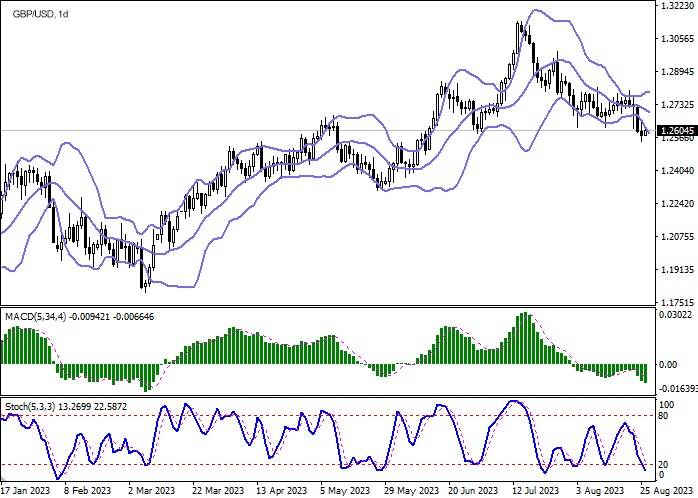Screen dimensions: 698x498
Task: Click the 1.27325 price axis value
Action: (676, 105)
